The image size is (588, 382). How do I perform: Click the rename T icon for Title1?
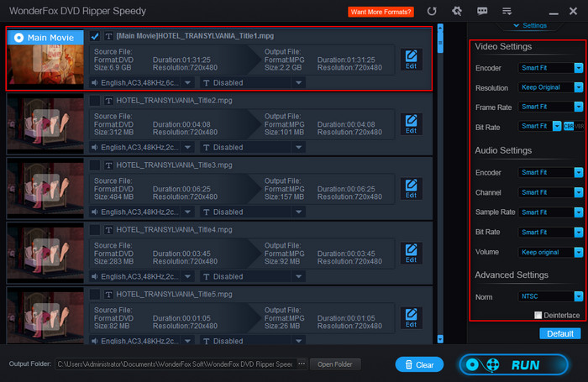pos(108,36)
